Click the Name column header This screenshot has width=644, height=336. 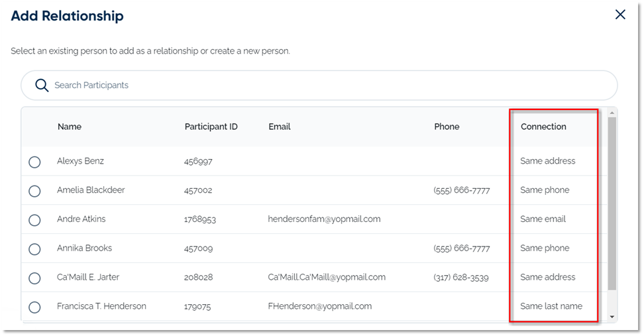click(x=70, y=127)
